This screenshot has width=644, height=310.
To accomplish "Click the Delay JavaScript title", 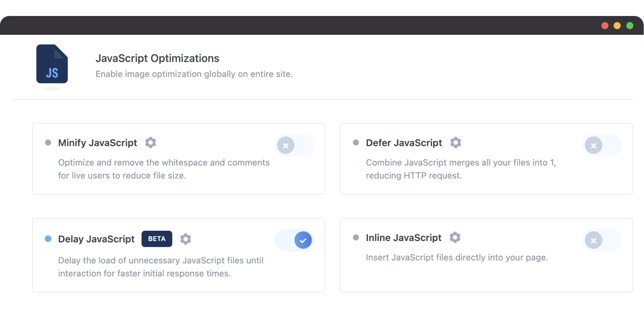I will 96,239.
